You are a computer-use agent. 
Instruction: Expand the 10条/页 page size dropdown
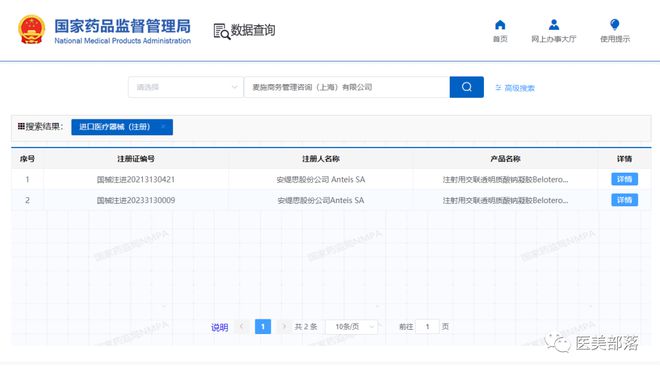352,327
